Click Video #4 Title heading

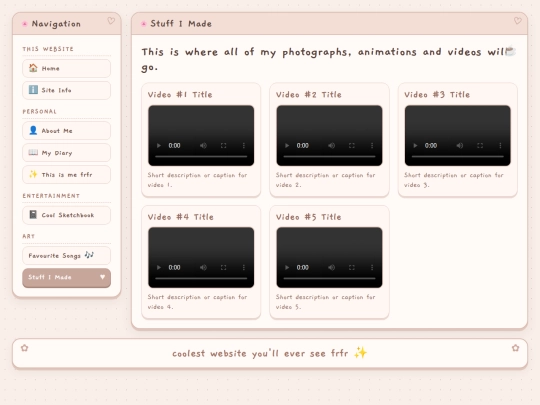(180, 217)
